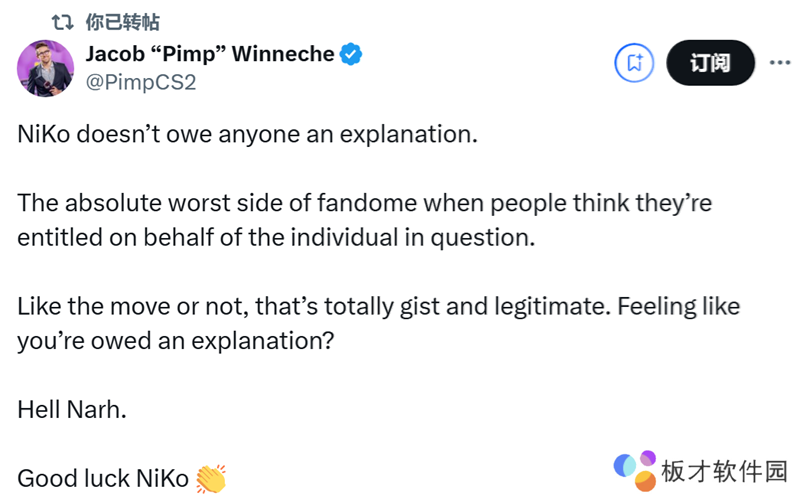Open the three-dot more options menu
The height and width of the screenshot is (496, 800).
(779, 62)
